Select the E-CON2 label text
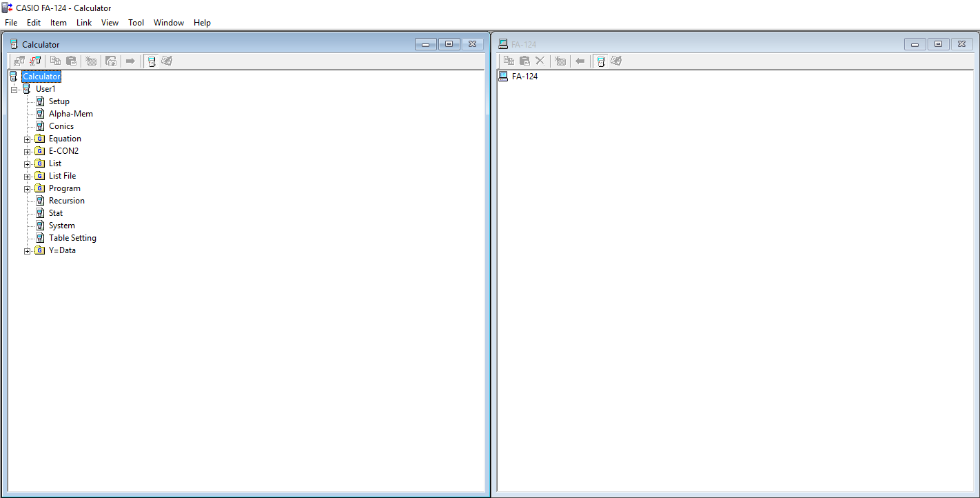Screen dimensions: 980x498 (63, 151)
